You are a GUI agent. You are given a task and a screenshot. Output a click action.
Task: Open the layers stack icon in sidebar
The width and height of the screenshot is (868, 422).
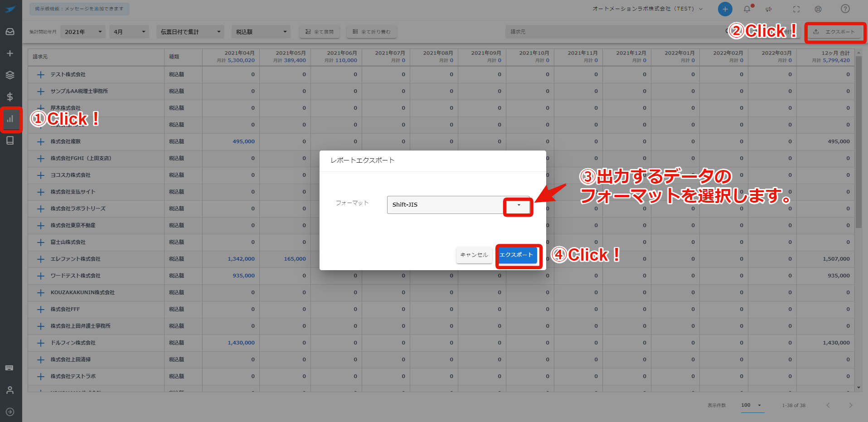(x=10, y=75)
